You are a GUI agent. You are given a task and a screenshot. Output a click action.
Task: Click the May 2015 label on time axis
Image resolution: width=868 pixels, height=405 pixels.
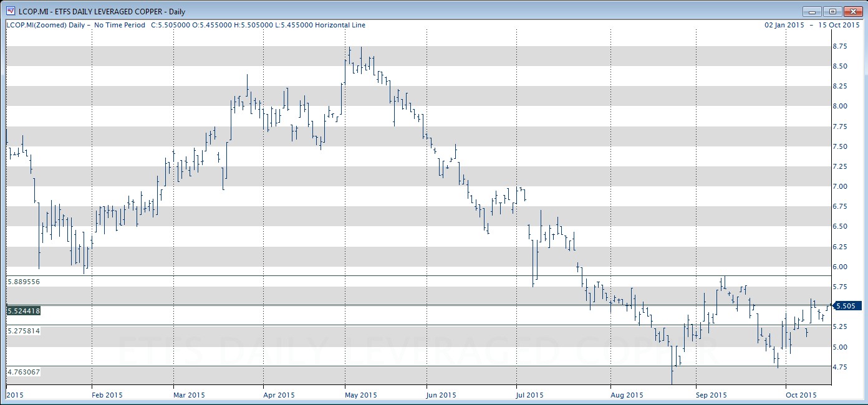point(361,395)
